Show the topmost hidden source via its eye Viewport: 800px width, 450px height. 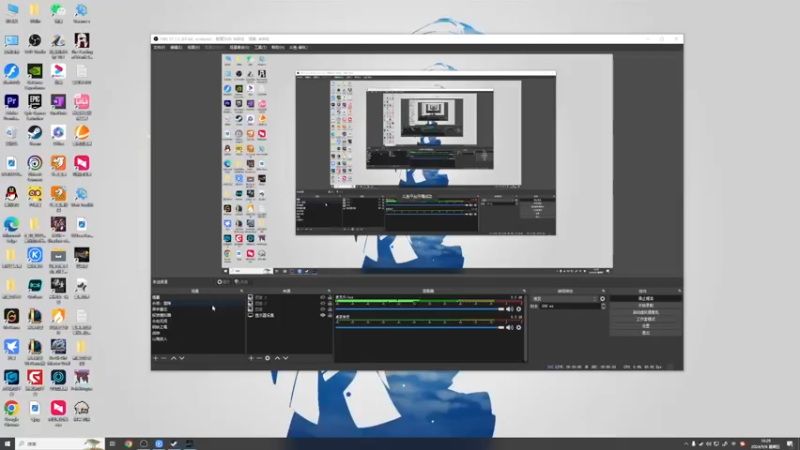tap(322, 297)
